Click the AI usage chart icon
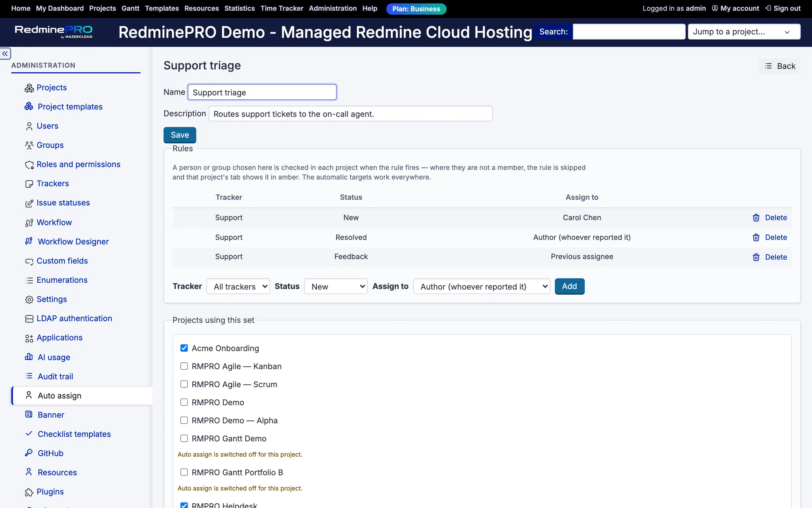Screen dimensions: 812x508 coord(29,356)
